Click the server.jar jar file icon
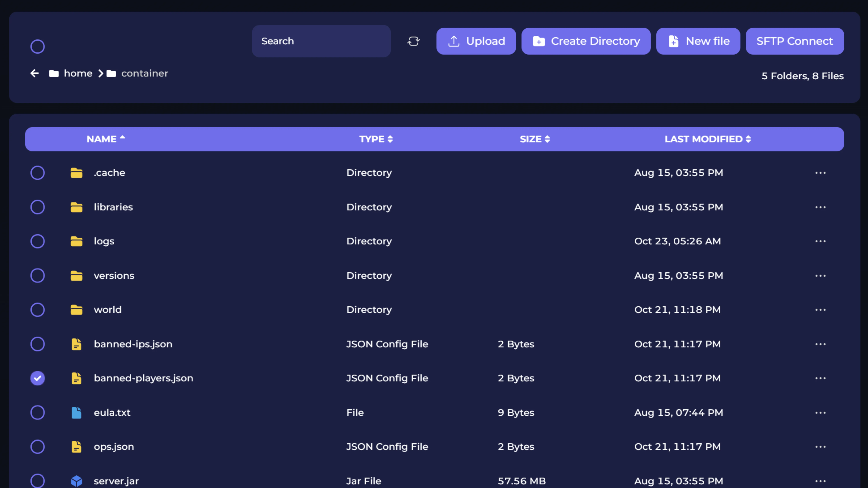 (77, 481)
